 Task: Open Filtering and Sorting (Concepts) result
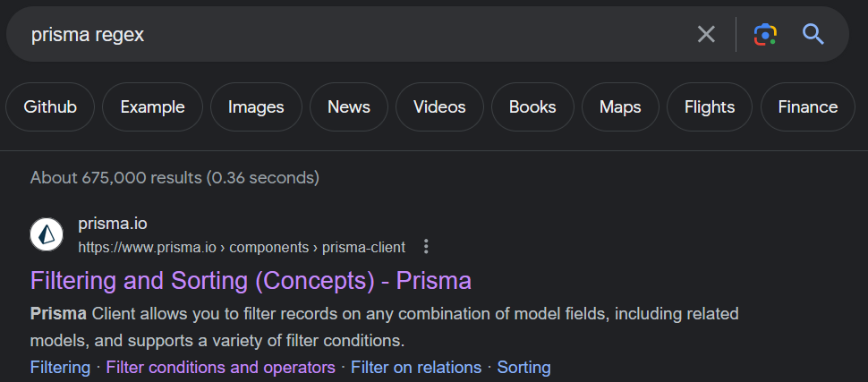[251, 281]
